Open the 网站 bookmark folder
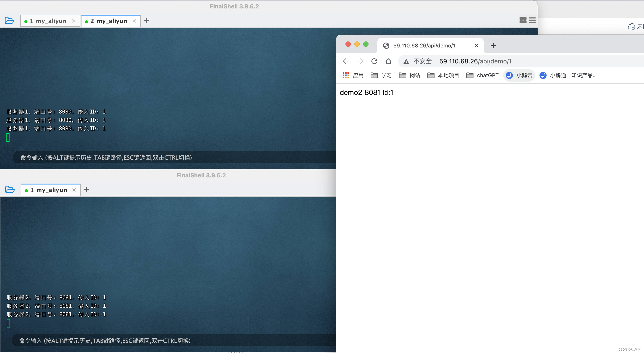The width and height of the screenshot is (644, 353). tap(409, 75)
